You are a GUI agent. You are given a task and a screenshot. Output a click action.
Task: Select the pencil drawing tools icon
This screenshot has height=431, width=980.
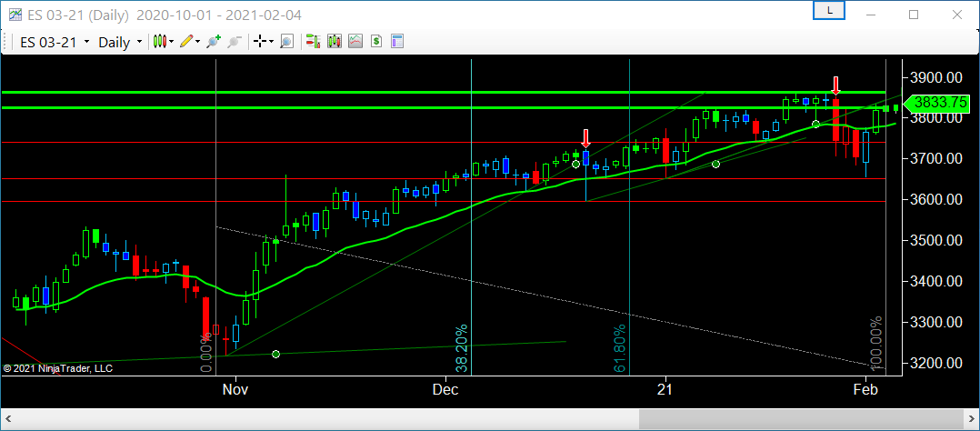tap(186, 42)
